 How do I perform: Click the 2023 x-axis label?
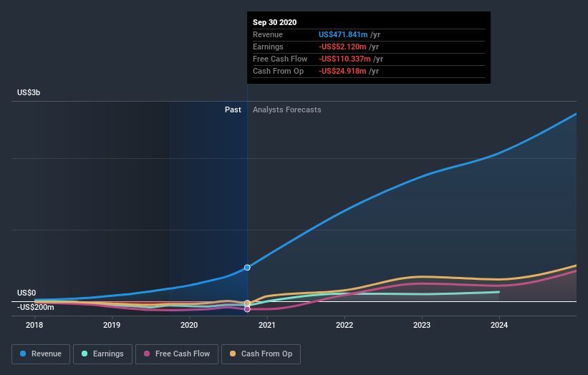coord(422,325)
